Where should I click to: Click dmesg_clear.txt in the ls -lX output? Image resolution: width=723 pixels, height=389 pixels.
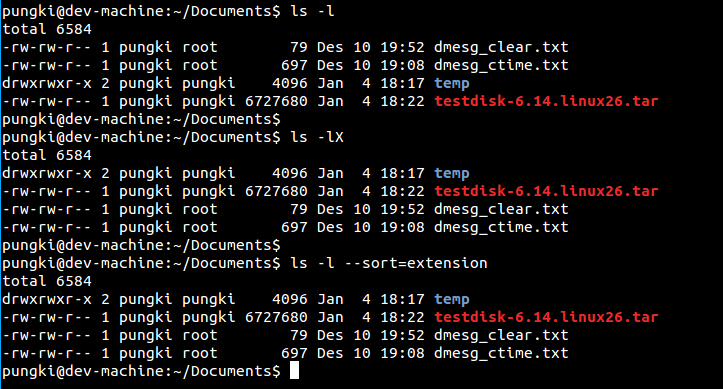501,209
